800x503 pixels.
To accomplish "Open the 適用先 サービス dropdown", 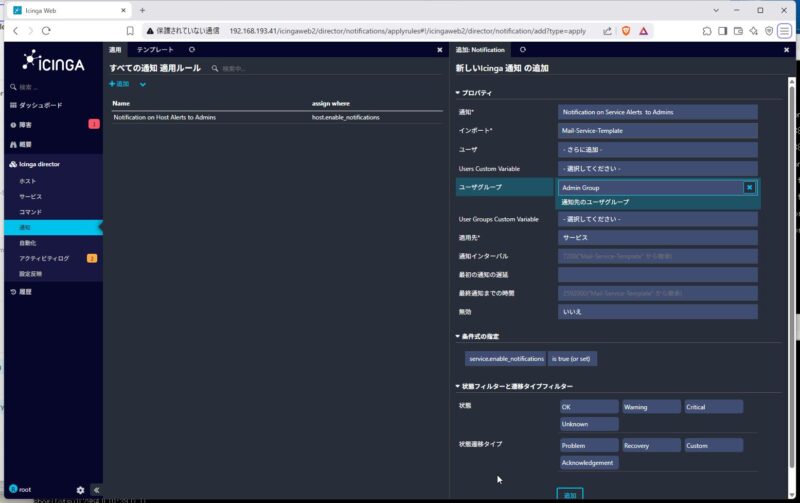I will (x=657, y=238).
